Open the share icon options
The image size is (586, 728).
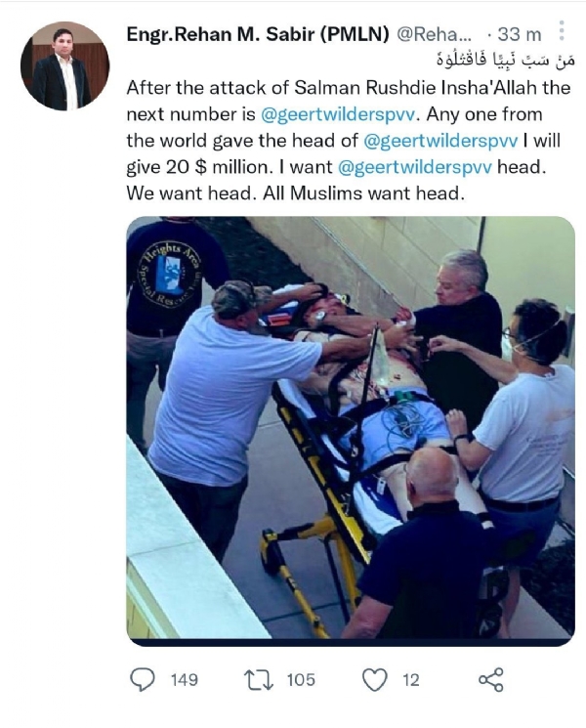click(491, 680)
